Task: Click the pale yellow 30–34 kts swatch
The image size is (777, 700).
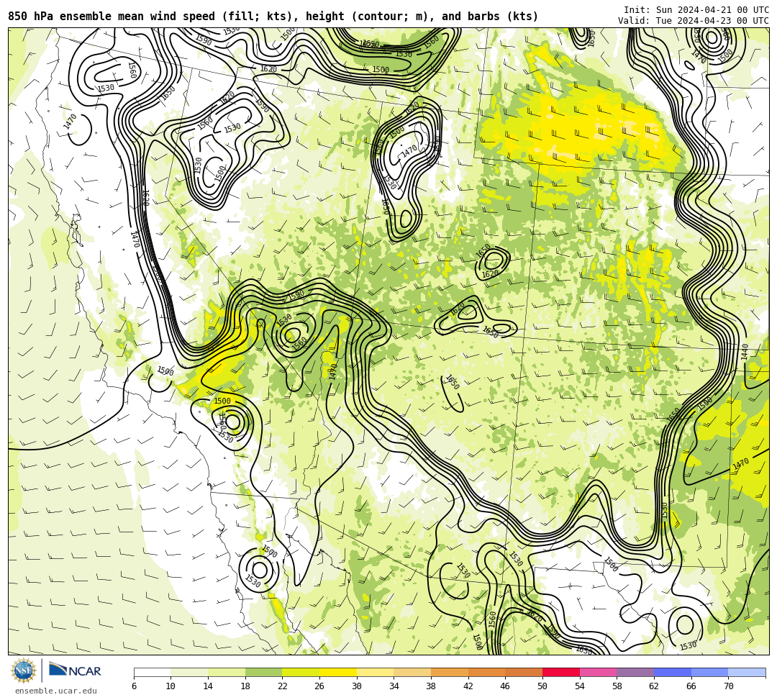Action: point(375,672)
